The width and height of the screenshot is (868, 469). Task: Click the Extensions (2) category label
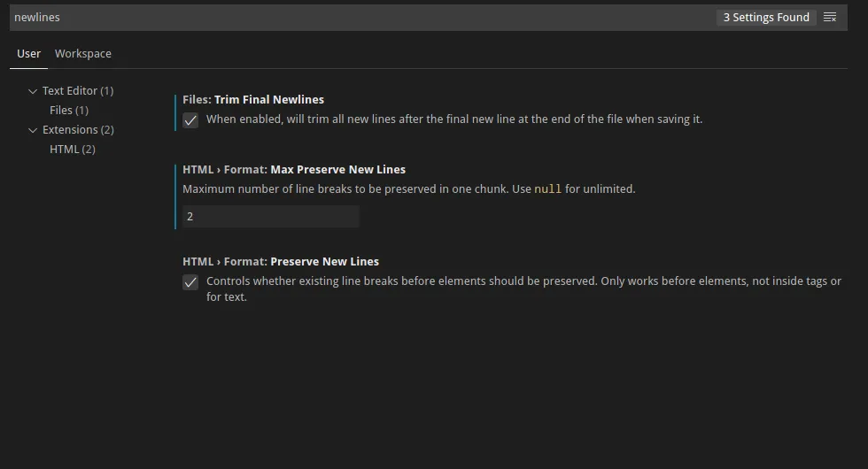coord(78,130)
